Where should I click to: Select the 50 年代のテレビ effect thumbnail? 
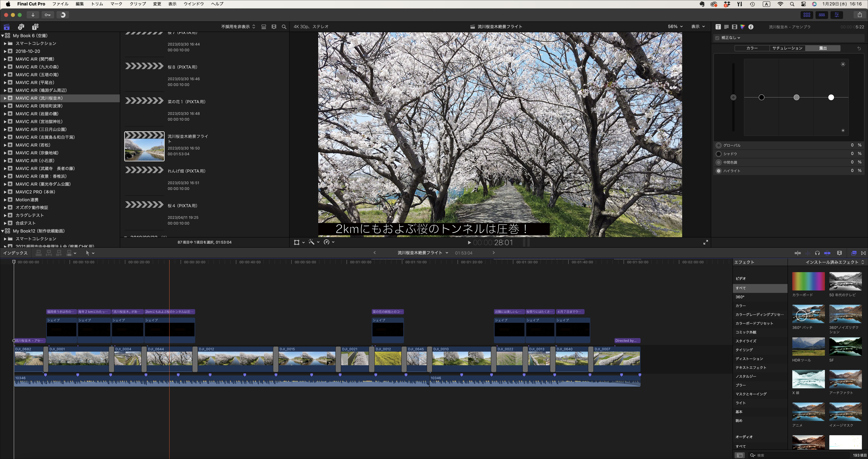tap(845, 281)
